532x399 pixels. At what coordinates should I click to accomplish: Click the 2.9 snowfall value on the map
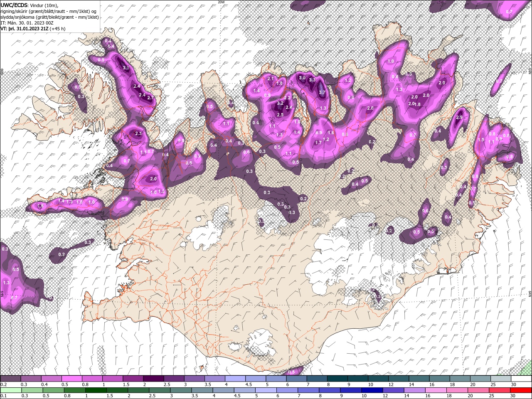click(x=459, y=118)
